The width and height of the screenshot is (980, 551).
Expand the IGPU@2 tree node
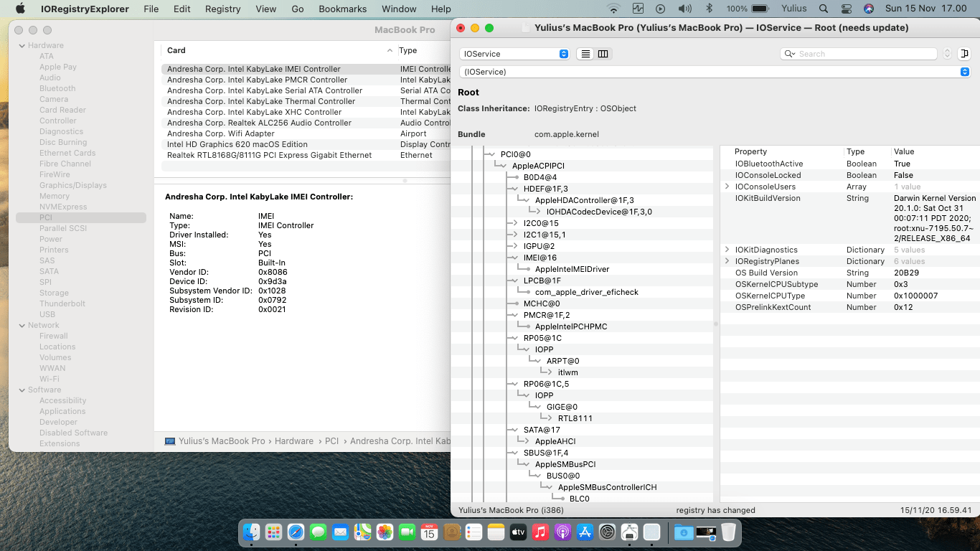[514, 246]
